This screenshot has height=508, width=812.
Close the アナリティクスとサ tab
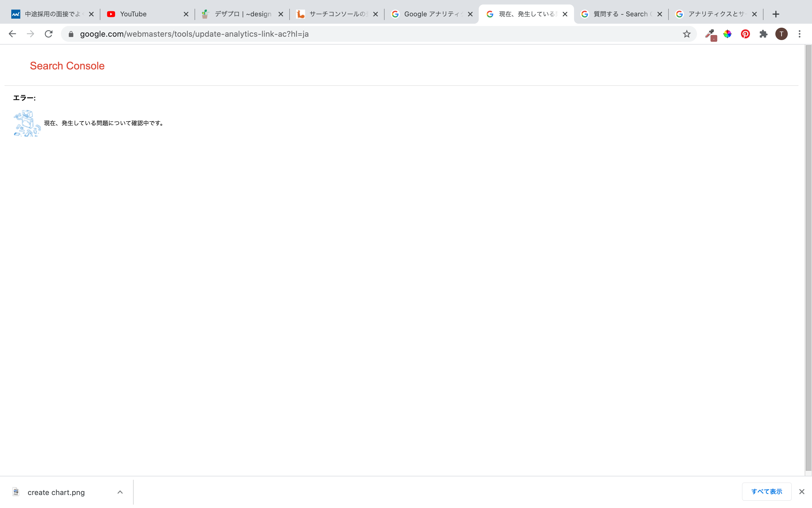[x=754, y=14]
